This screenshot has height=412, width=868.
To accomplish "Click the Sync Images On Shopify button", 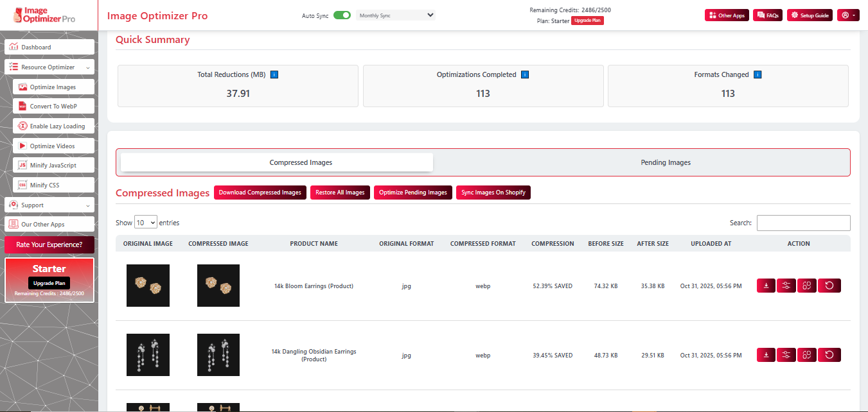I will coord(493,192).
